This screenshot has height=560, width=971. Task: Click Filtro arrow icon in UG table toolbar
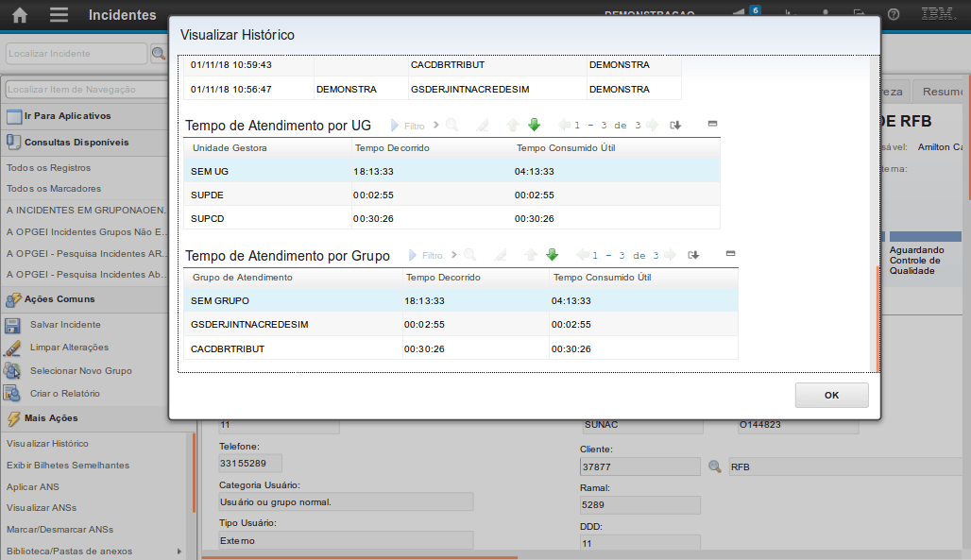click(395, 126)
